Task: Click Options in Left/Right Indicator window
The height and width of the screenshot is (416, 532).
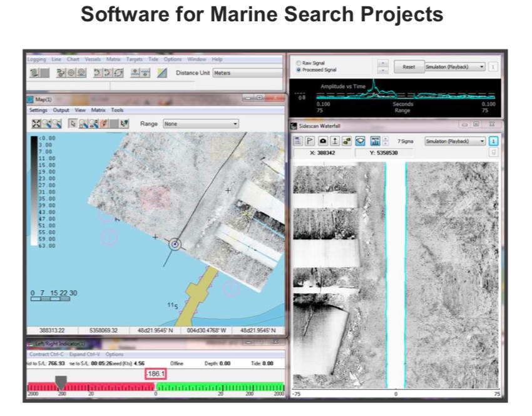Action: click(115, 354)
